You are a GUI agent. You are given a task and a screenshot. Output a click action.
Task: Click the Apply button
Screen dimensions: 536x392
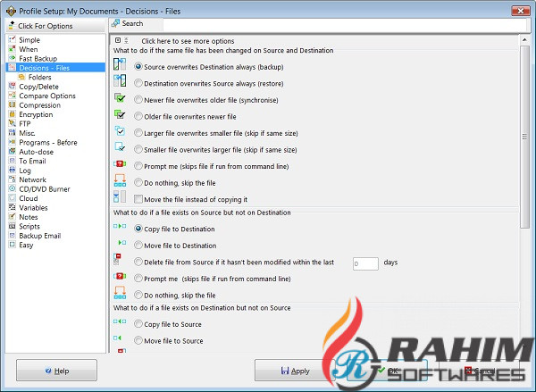pos(295,371)
